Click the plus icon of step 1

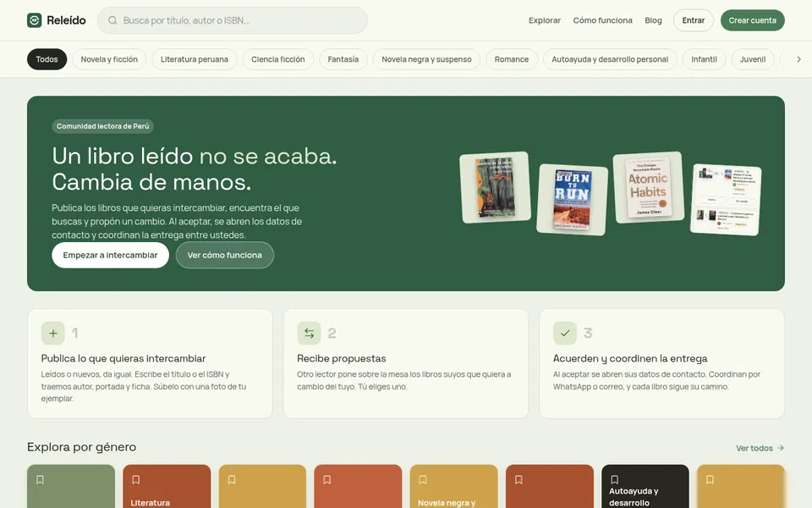(52, 333)
